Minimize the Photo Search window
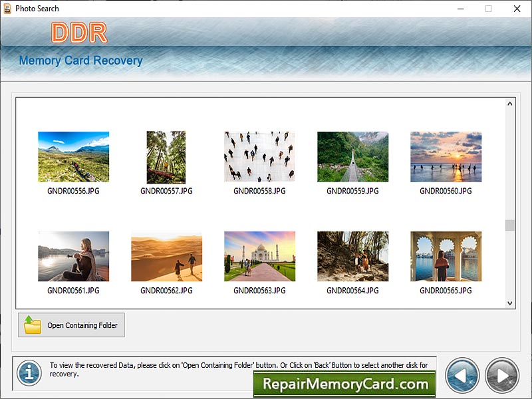This screenshot has width=532, height=399. coord(460,9)
